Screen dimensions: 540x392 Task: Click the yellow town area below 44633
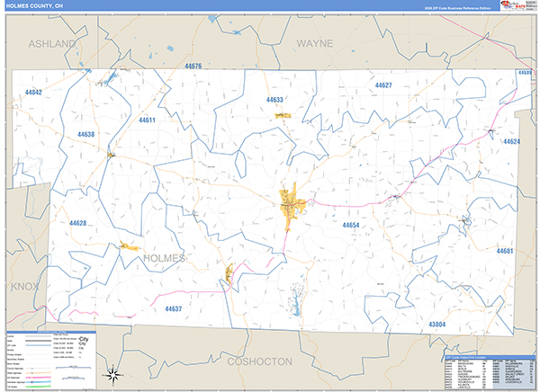[283, 116]
